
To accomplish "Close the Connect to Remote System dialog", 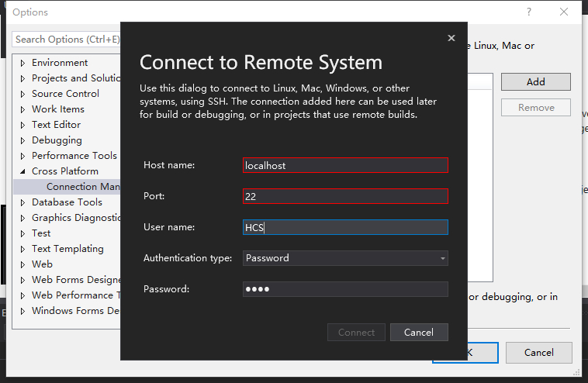I will click(x=451, y=38).
